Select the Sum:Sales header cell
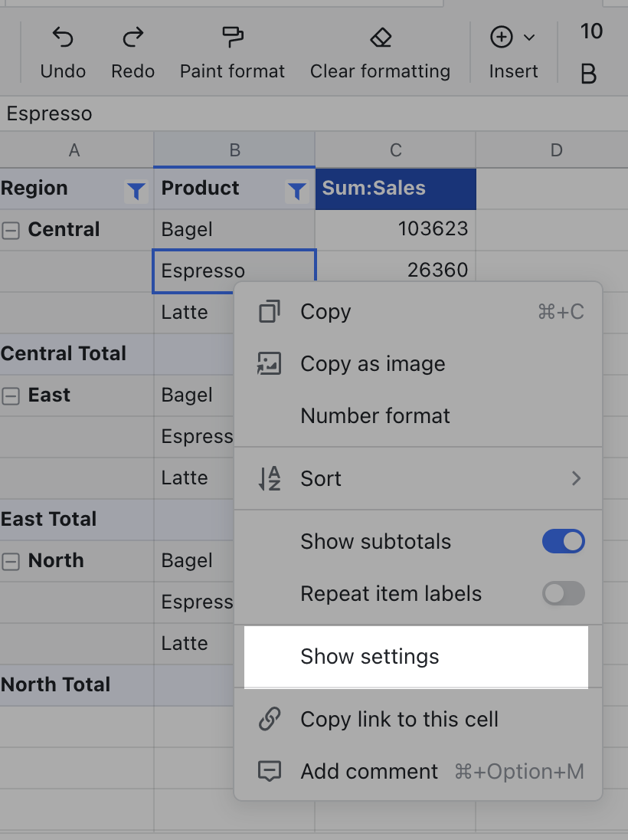The height and width of the screenshot is (840, 628). (395, 189)
